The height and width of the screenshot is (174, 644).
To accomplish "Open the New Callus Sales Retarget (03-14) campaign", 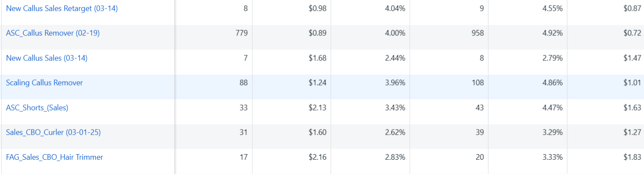I will pos(62,8).
